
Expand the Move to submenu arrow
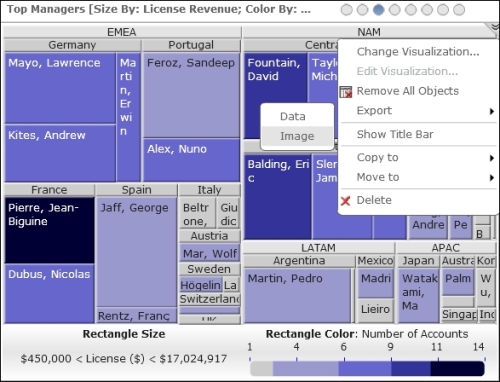click(x=492, y=178)
